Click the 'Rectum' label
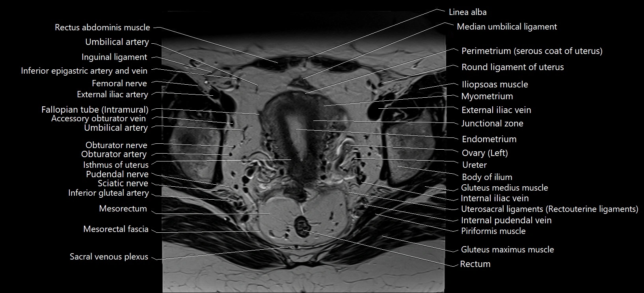Viewport: 644px width, 293px height. click(475, 264)
